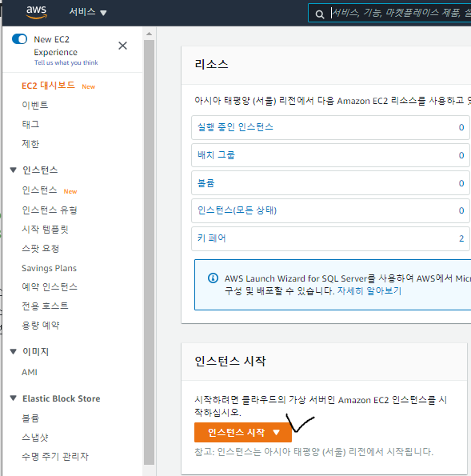Close the New EC2 Experience notice
Image resolution: width=471 pixels, height=476 pixels.
coord(122,46)
